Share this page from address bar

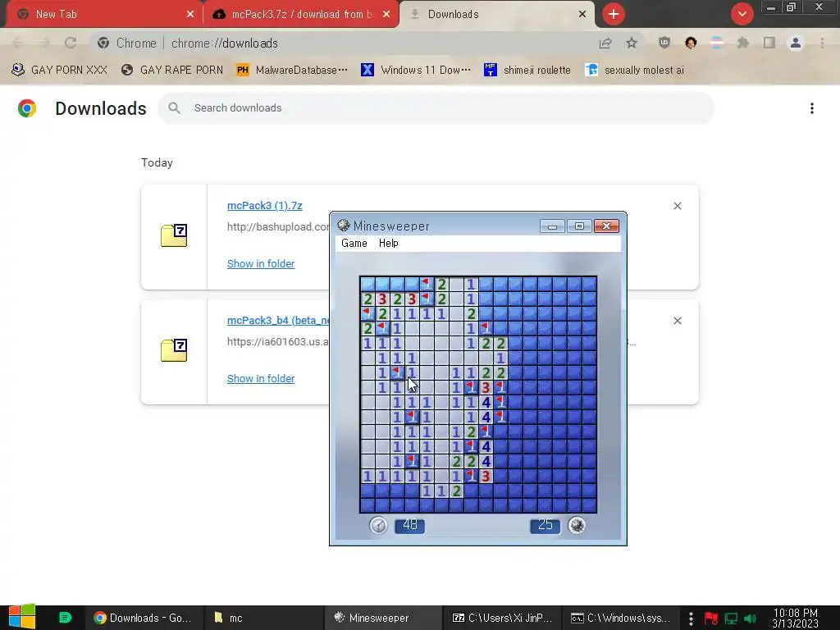(x=605, y=43)
